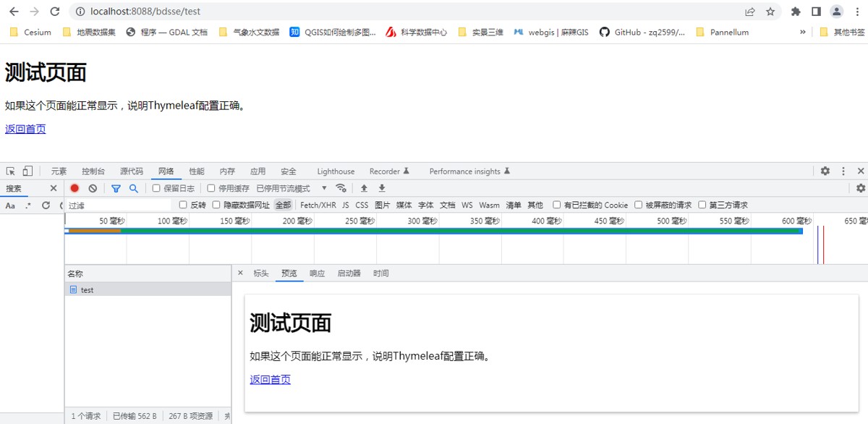Select the inspect element picker icon
Viewport: 868px width, 424px height.
click(11, 171)
